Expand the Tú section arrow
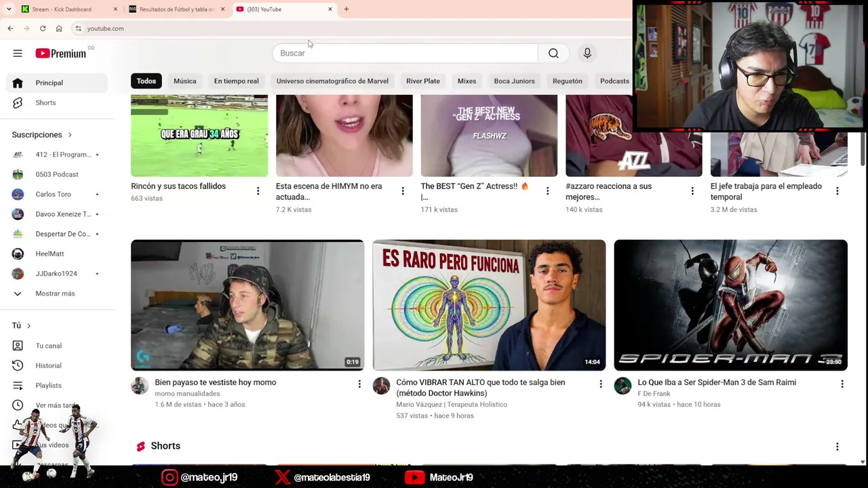The height and width of the screenshot is (488, 868). point(28,326)
